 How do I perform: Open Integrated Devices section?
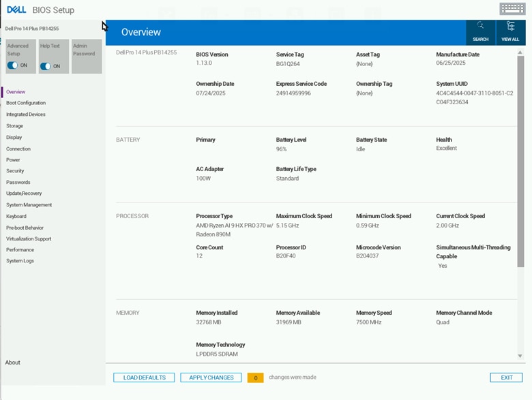click(26, 114)
